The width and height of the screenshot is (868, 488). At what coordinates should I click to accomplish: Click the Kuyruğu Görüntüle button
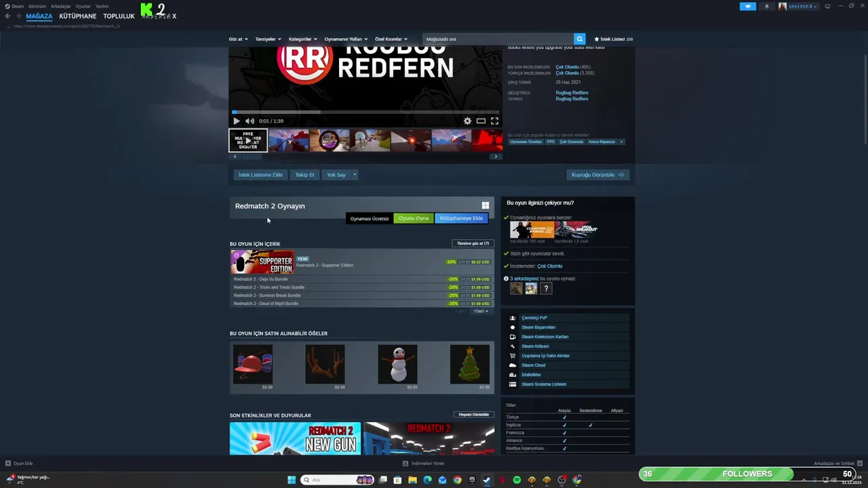[598, 175]
